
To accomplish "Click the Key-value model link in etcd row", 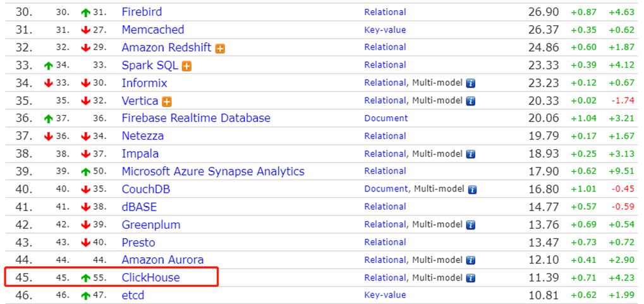I will tap(385, 295).
